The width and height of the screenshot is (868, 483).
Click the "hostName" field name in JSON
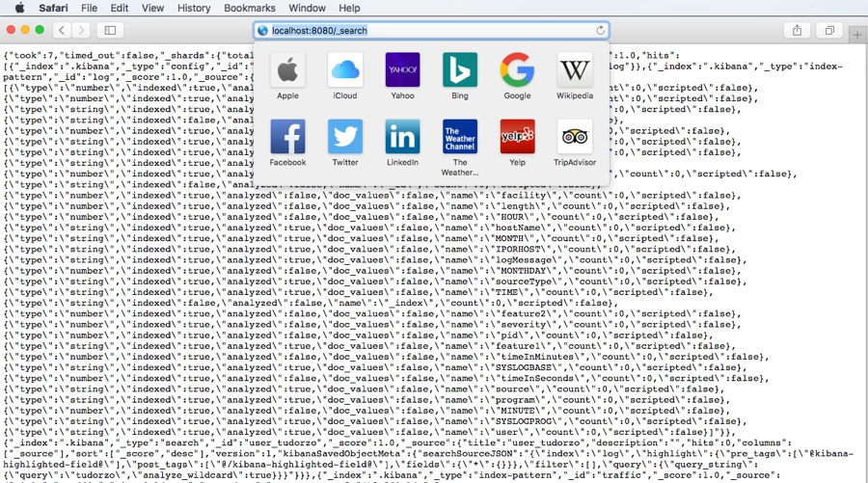click(x=519, y=228)
